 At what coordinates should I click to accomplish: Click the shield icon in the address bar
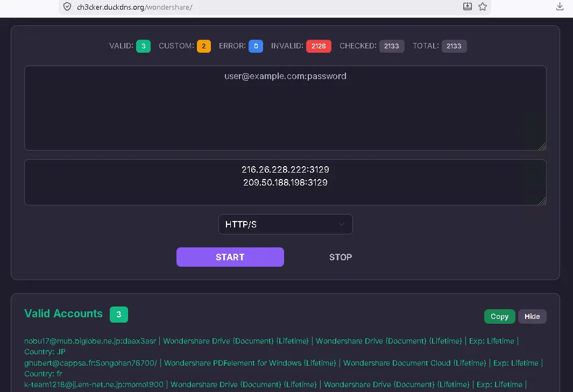(67, 6)
